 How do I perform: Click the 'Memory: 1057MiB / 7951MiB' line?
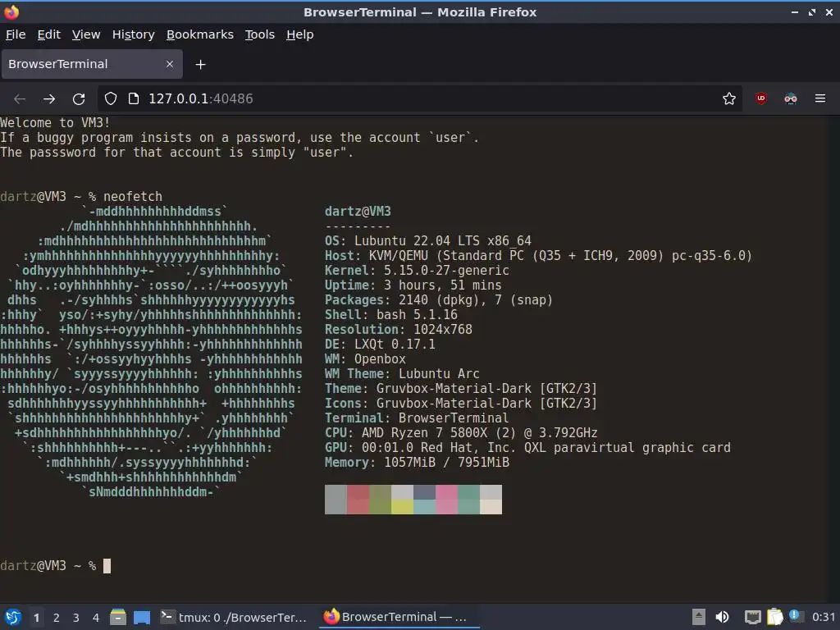tap(417, 463)
